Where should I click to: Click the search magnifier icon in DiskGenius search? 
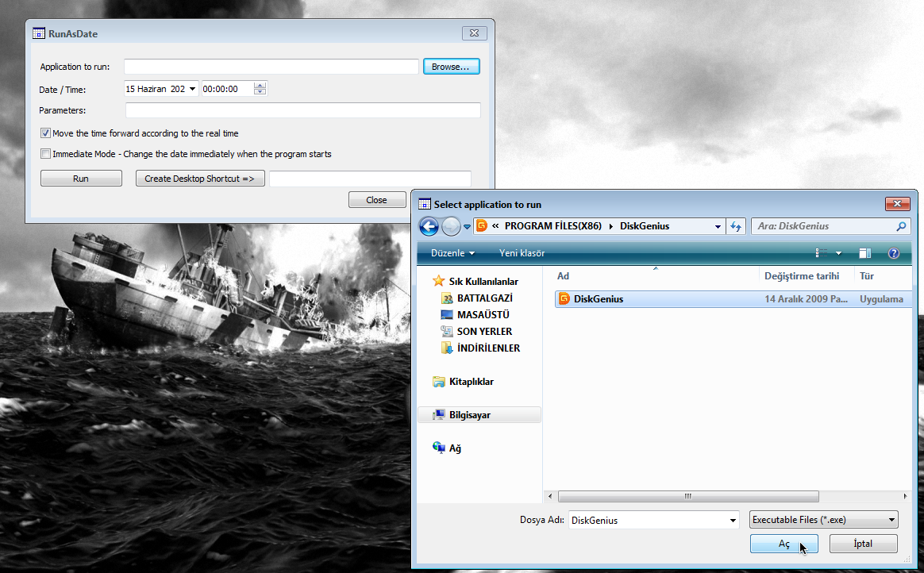901,226
